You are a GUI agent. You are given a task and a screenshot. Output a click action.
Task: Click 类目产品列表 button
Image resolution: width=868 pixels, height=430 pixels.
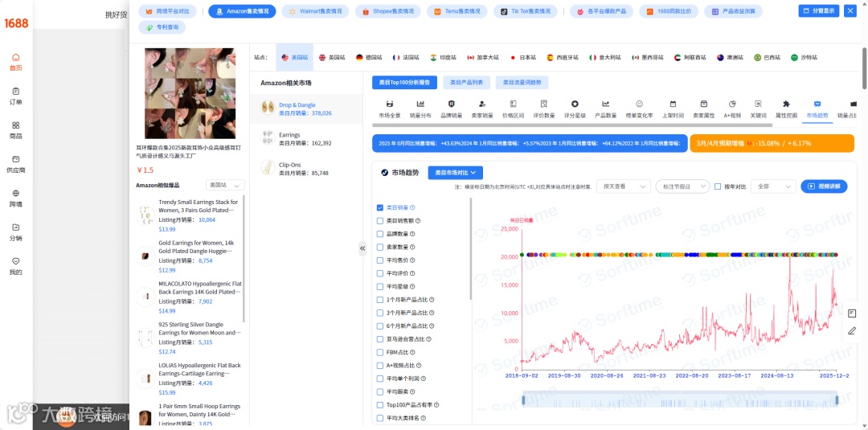[466, 83]
